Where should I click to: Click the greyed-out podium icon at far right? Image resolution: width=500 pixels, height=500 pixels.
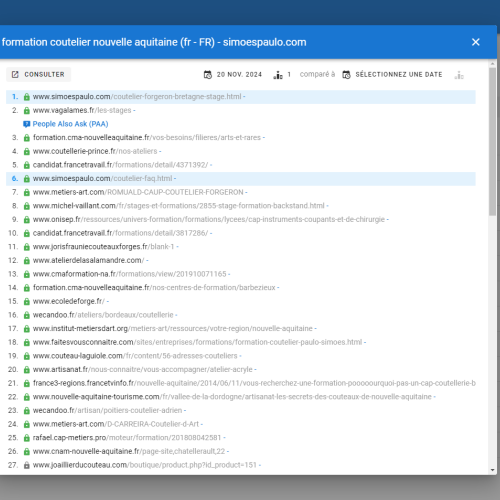459,75
